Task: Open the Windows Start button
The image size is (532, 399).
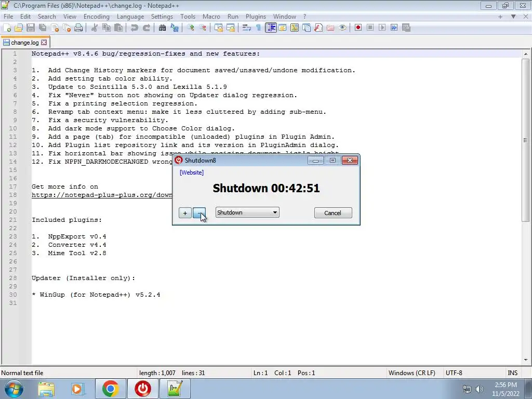Action: pyautogui.click(x=14, y=389)
